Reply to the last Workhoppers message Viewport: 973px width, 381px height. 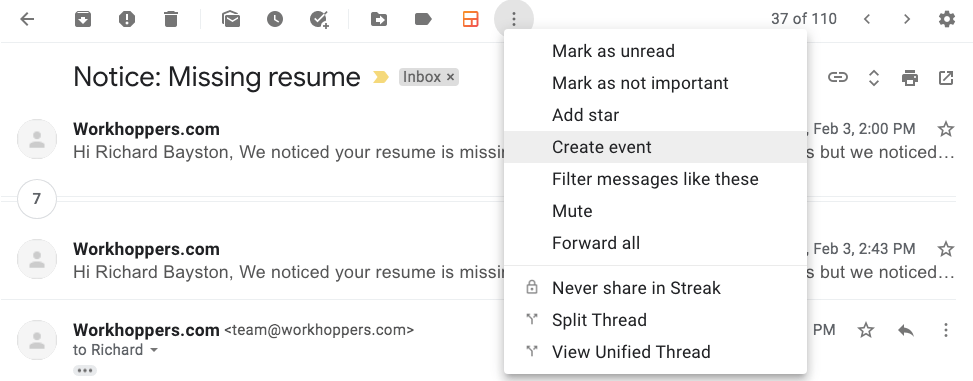pyautogui.click(x=906, y=330)
